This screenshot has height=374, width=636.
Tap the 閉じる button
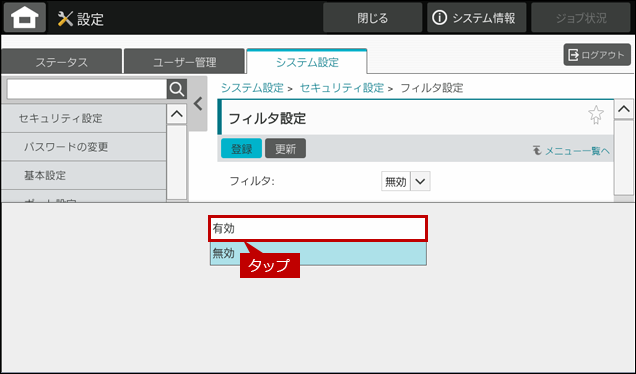373,18
